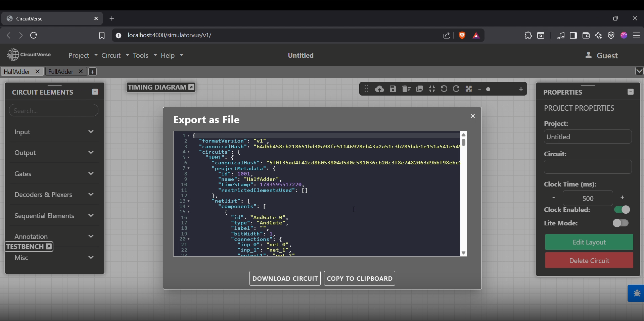The width and height of the screenshot is (644, 321).
Task: Click the Download Circuit button
Action: pos(285,279)
